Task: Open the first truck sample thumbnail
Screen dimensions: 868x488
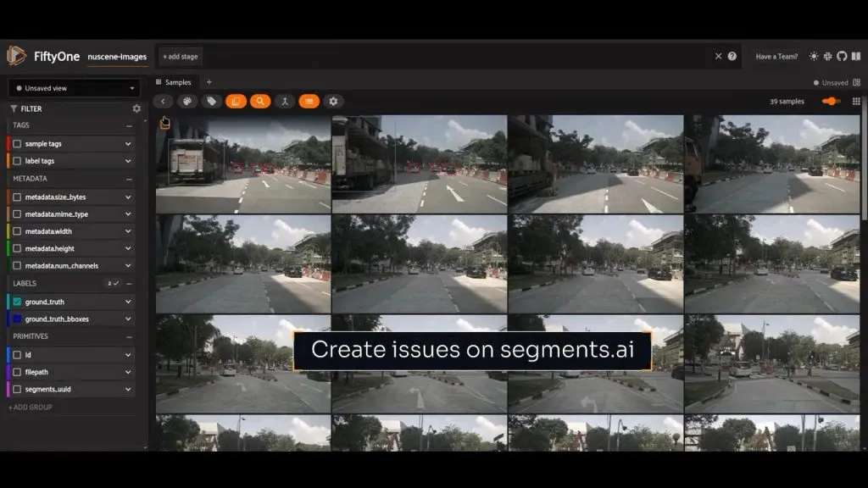Action: pos(243,164)
